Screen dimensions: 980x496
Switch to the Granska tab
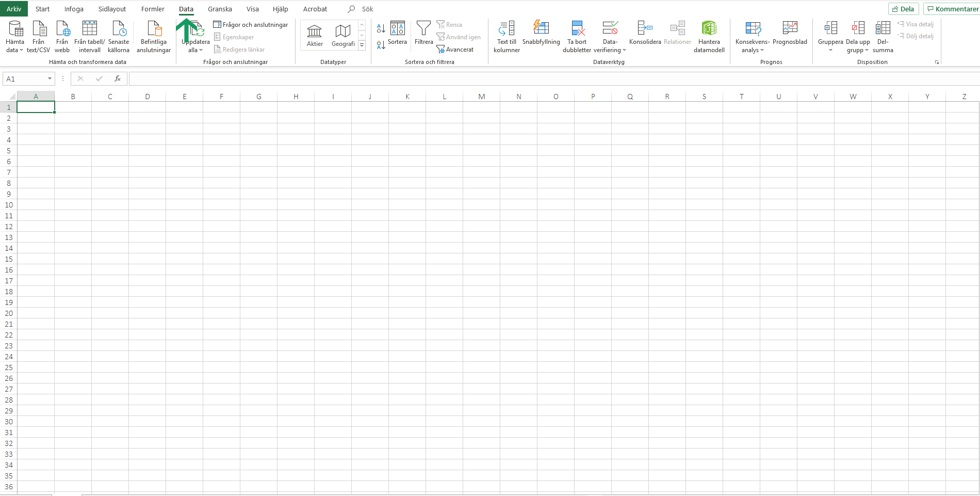click(x=220, y=9)
